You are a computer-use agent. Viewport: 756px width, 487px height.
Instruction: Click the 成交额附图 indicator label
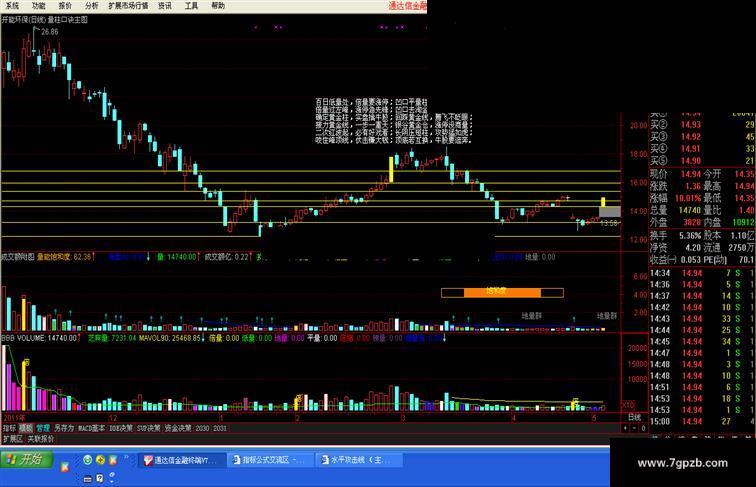pyautogui.click(x=18, y=257)
